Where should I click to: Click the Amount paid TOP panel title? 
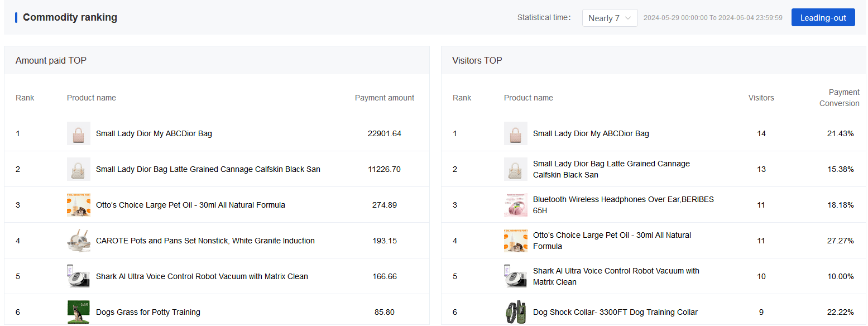(x=51, y=60)
